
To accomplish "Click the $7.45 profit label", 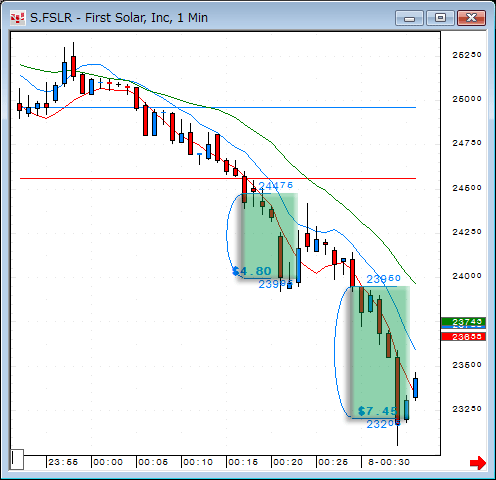I will (x=377, y=411).
